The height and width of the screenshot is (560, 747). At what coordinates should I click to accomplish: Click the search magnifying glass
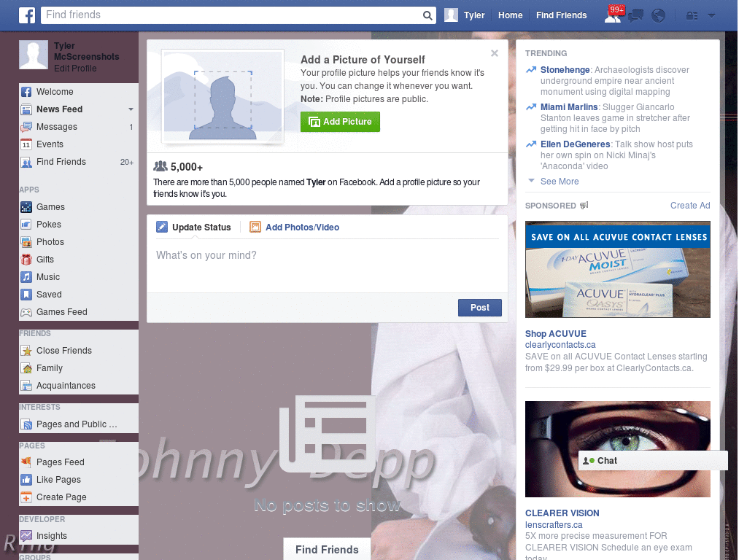click(x=427, y=15)
